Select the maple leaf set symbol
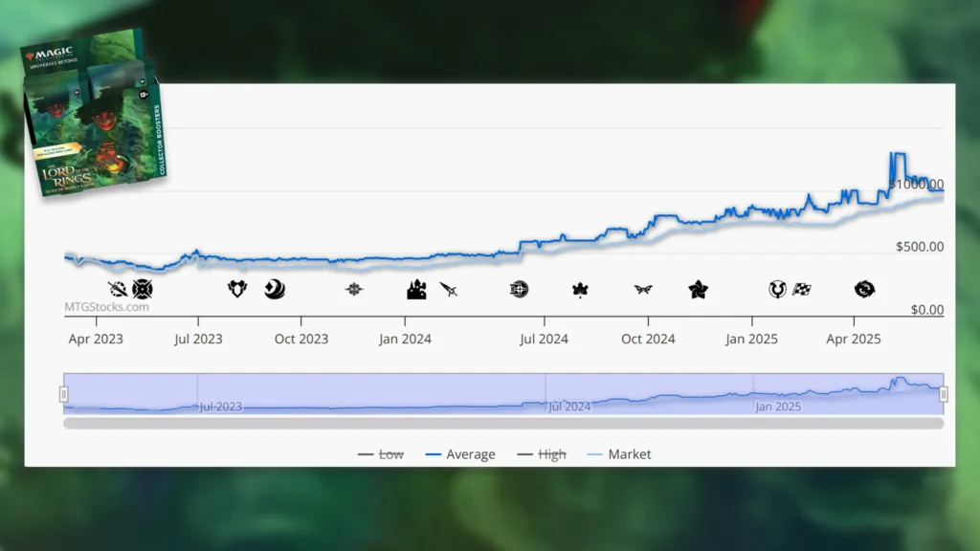980x551 pixels. pos(580,290)
